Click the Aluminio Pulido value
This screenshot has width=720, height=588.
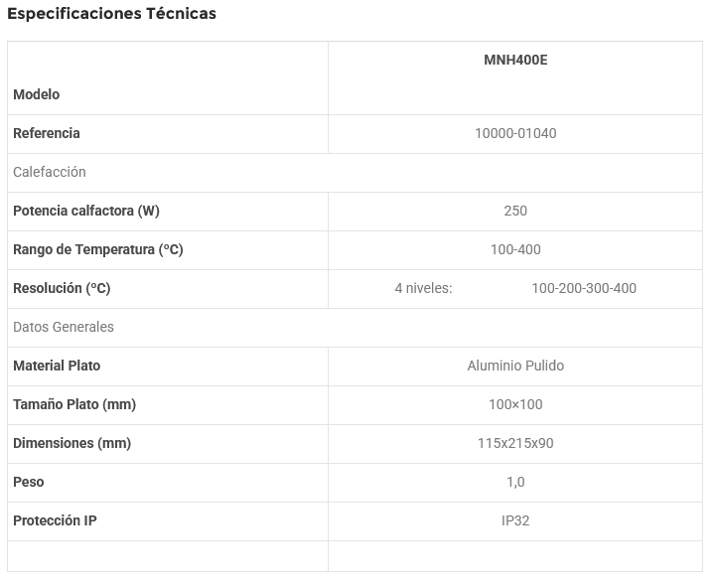point(515,366)
